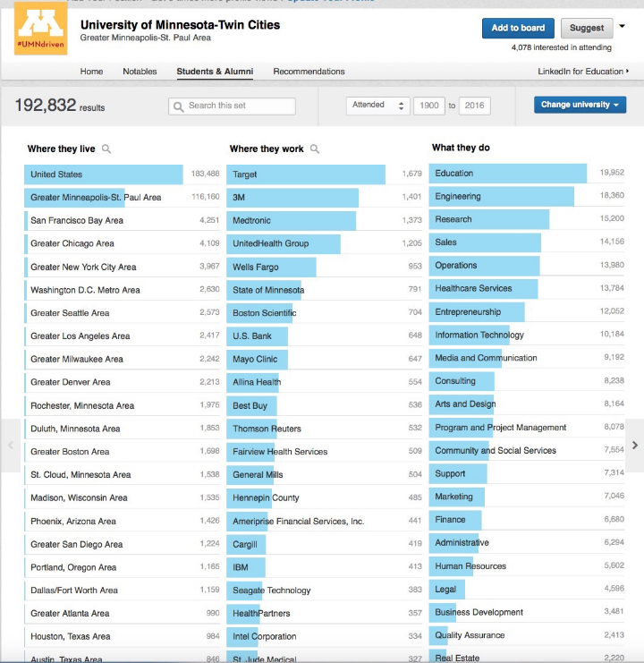Filter by Human Resources function

pyautogui.click(x=527, y=566)
